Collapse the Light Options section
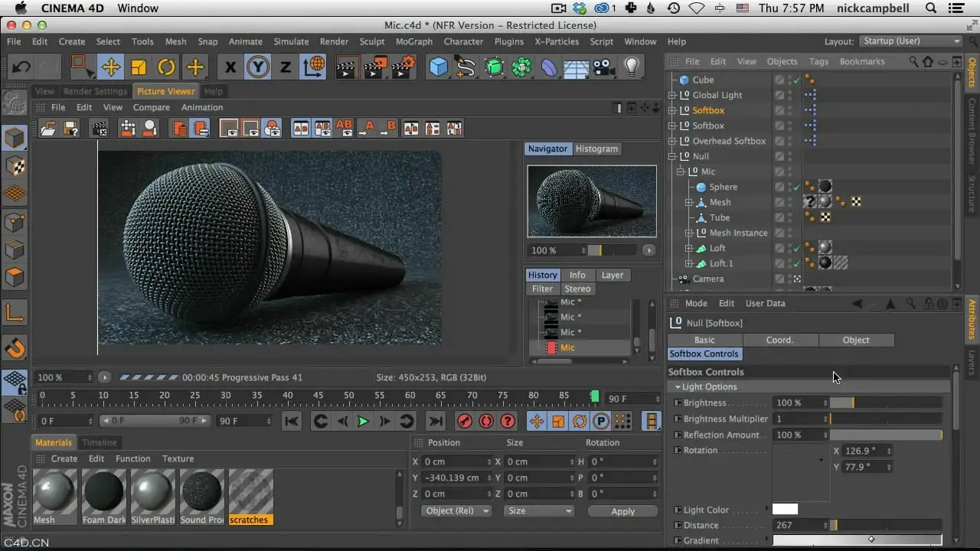This screenshot has width=980, height=551. coord(678,387)
